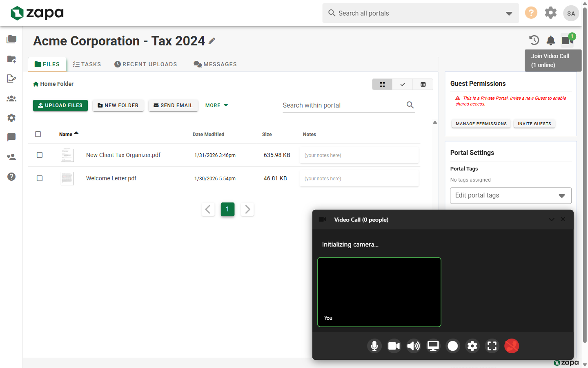This screenshot has height=368, width=588.
Task: Hang up the video call red button
Action: (x=512, y=346)
